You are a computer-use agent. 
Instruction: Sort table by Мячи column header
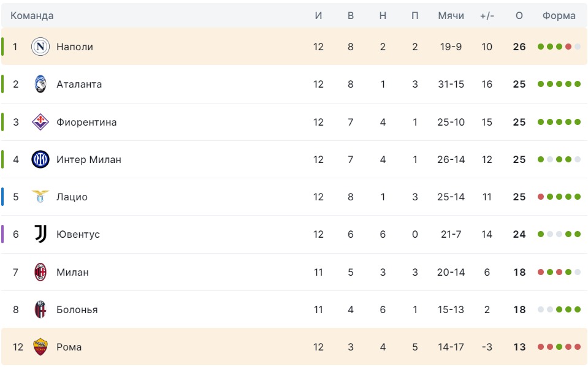pos(451,16)
